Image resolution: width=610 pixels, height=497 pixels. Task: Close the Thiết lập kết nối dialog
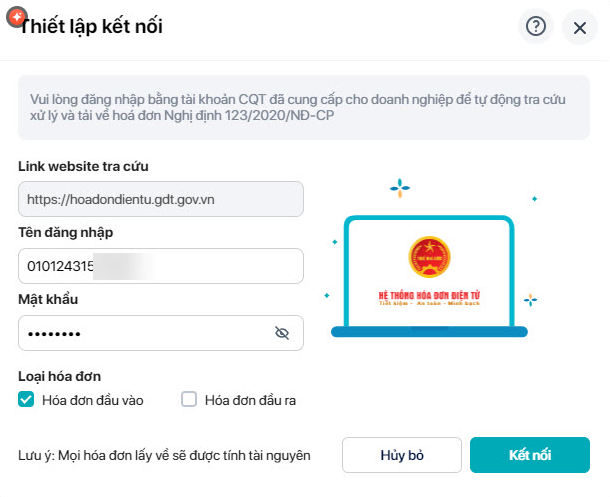pyautogui.click(x=580, y=27)
